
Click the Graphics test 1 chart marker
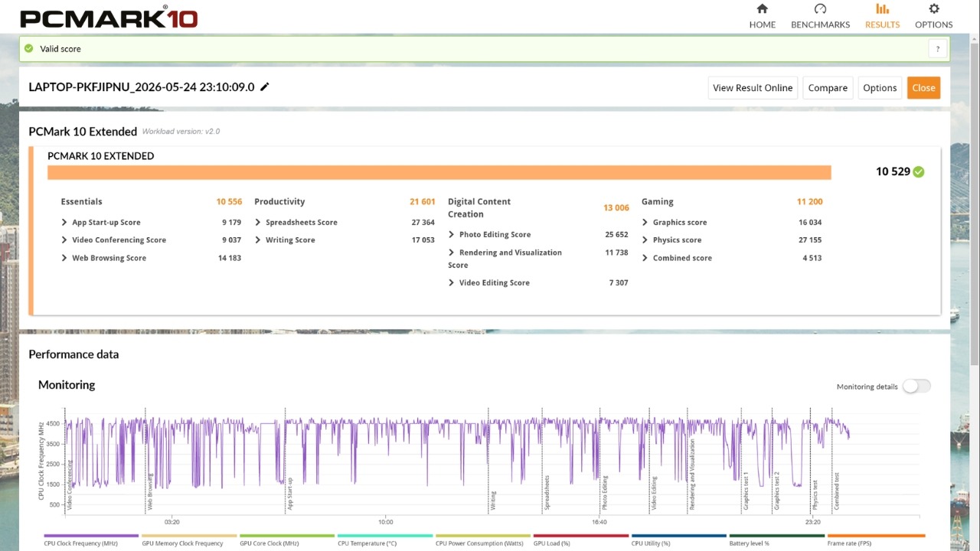tap(746, 491)
